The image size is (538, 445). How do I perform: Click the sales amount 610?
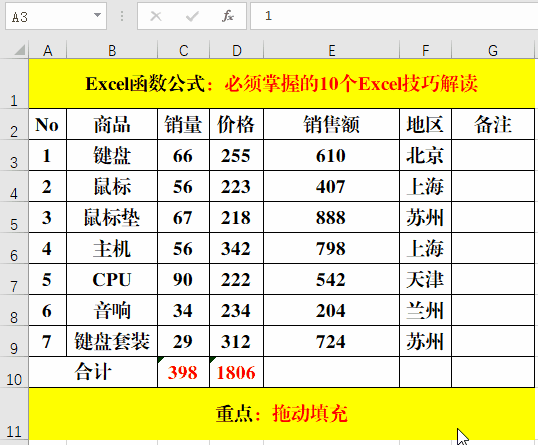331,155
